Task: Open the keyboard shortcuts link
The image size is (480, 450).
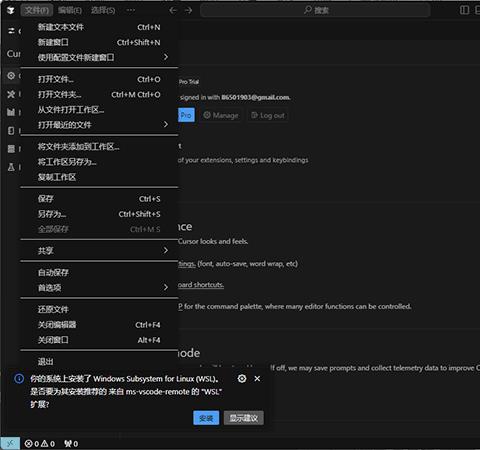Action: coord(201,285)
